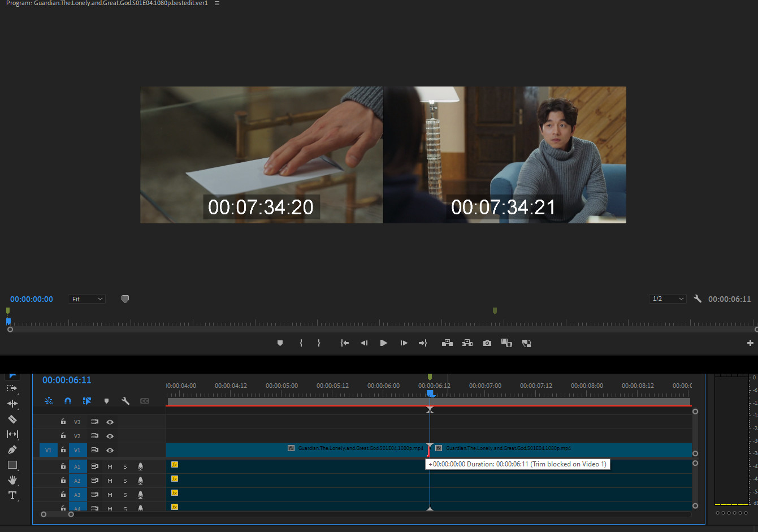This screenshot has width=758, height=532.
Task: Open the 1/2 playback resolution dropdown
Action: (668, 299)
